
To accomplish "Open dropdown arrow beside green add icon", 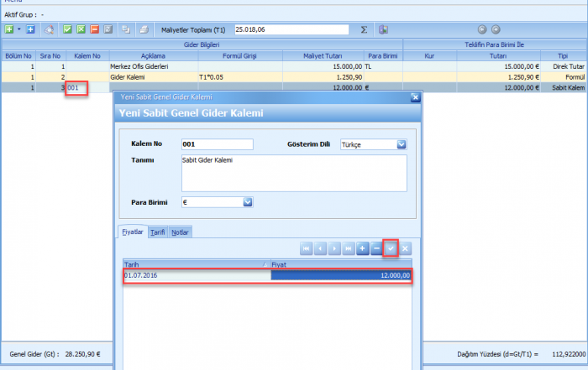I will (18, 29).
